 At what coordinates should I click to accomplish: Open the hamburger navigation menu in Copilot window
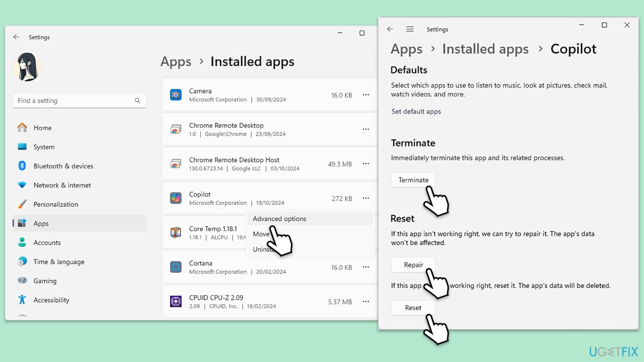[x=410, y=29]
